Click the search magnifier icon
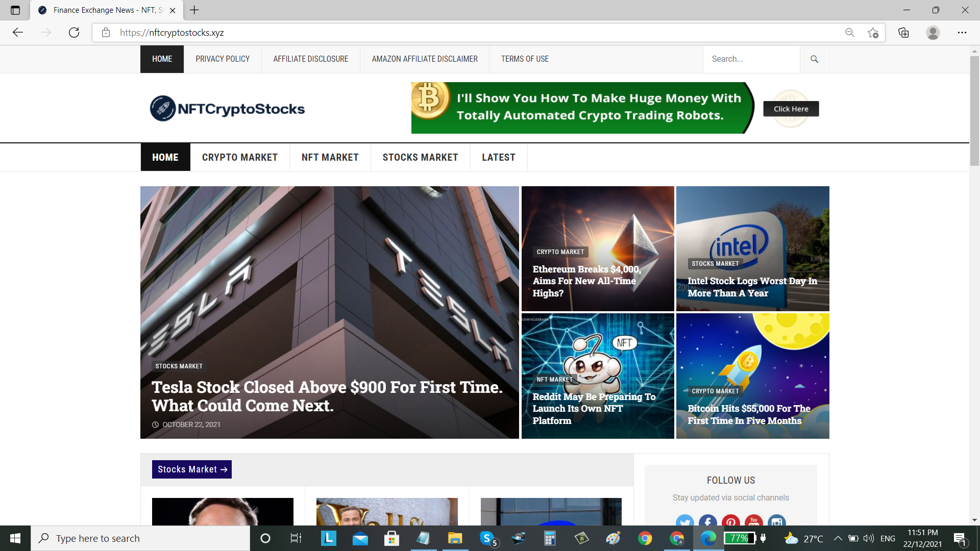This screenshot has width=980, height=551. (x=814, y=59)
